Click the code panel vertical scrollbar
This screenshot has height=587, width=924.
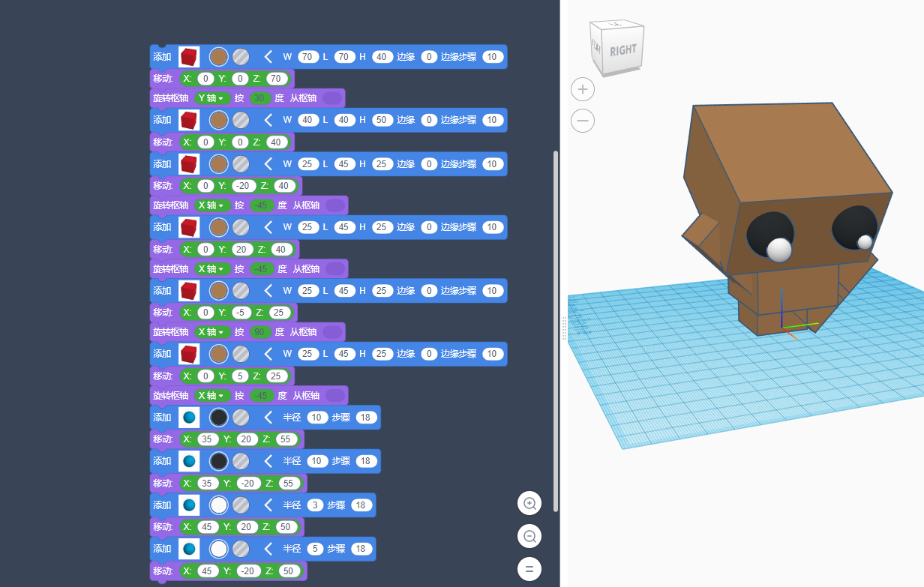(556, 330)
